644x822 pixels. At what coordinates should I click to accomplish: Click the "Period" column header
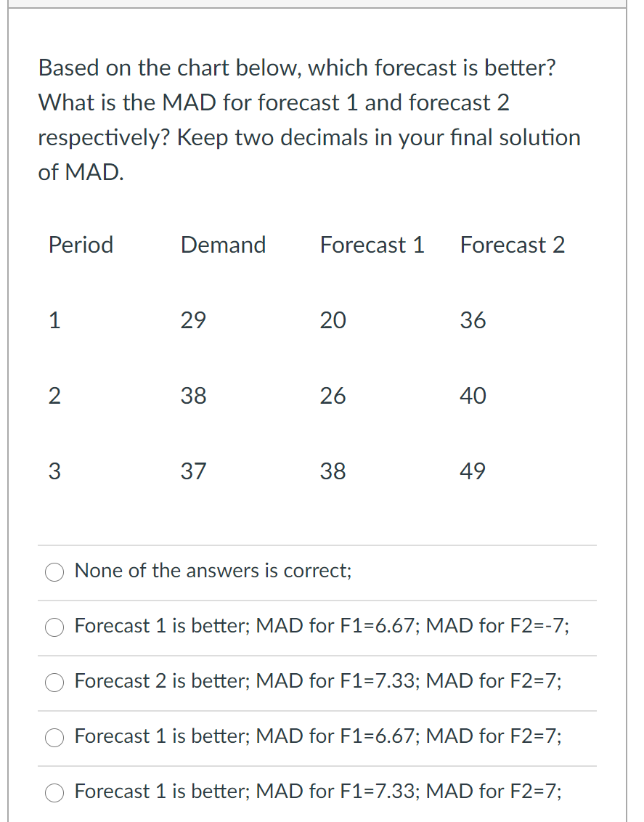[x=81, y=245]
